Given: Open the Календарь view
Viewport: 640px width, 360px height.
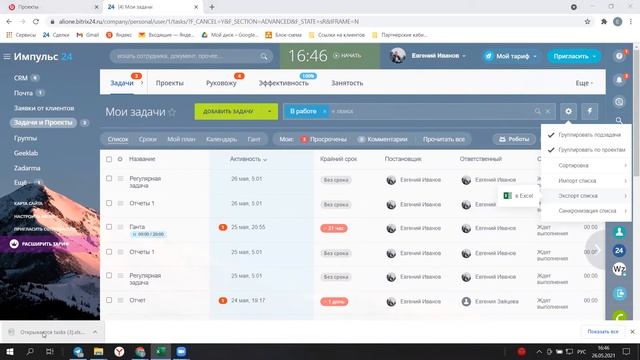Looking at the screenshot, I should (x=221, y=139).
